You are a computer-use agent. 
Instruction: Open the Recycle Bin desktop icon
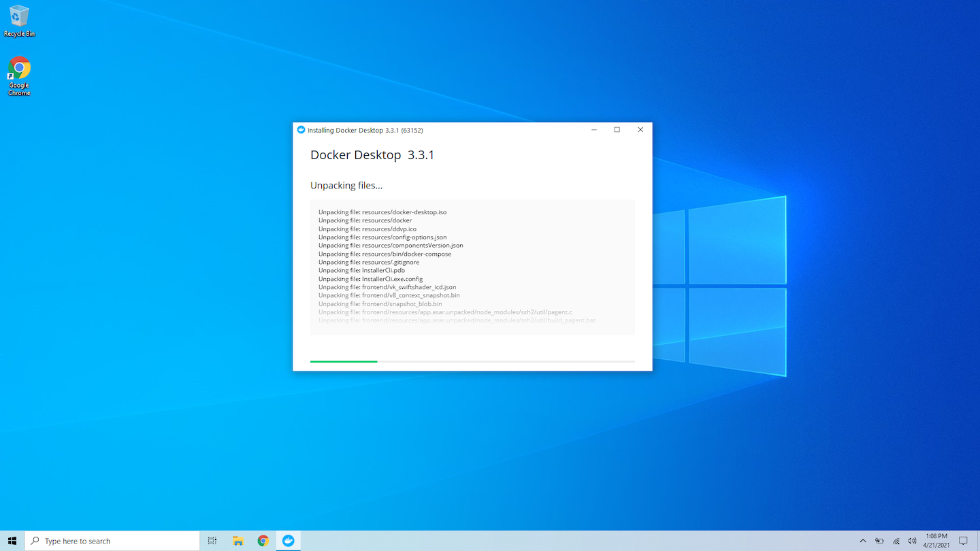[19, 21]
